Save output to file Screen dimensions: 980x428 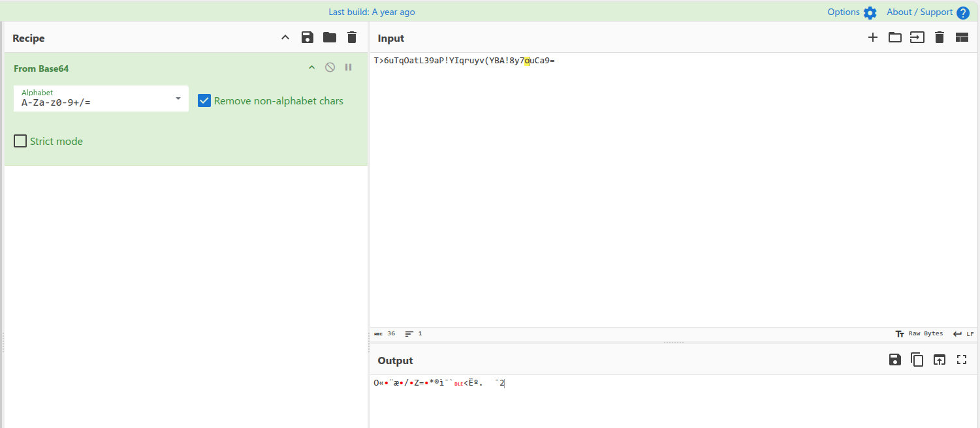tap(895, 359)
